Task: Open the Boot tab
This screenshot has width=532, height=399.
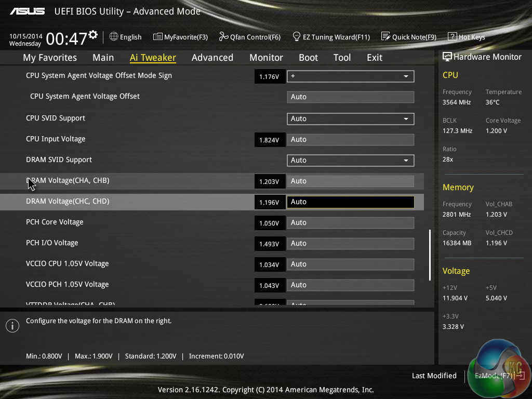Action: point(308,58)
